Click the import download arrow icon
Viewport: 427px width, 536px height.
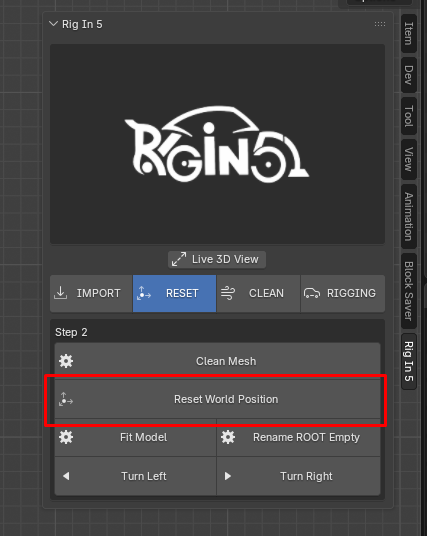[61, 293]
